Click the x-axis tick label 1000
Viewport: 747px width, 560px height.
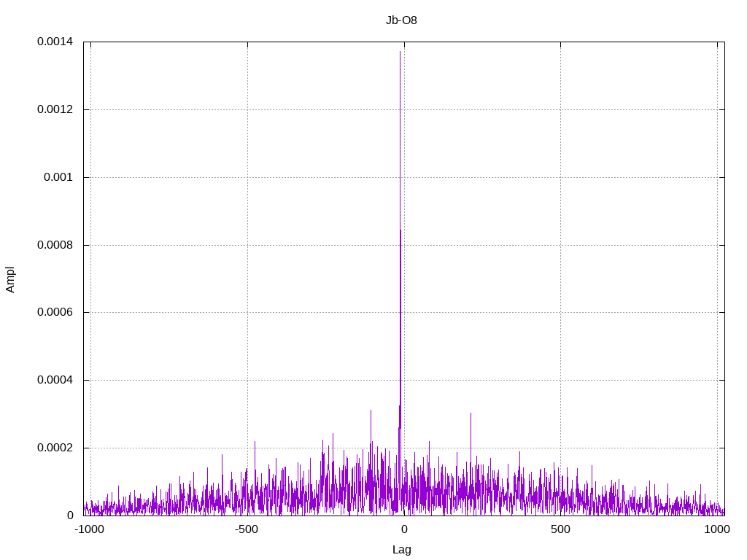click(717, 529)
